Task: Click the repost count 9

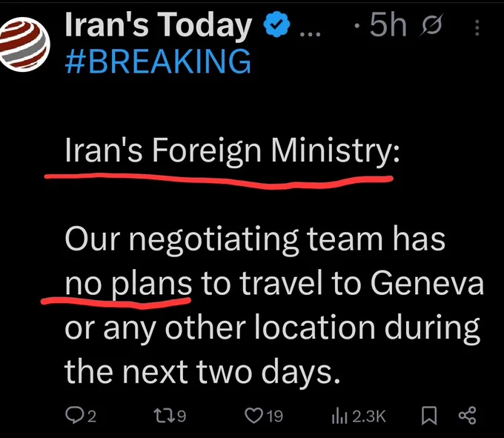Action: click(182, 417)
